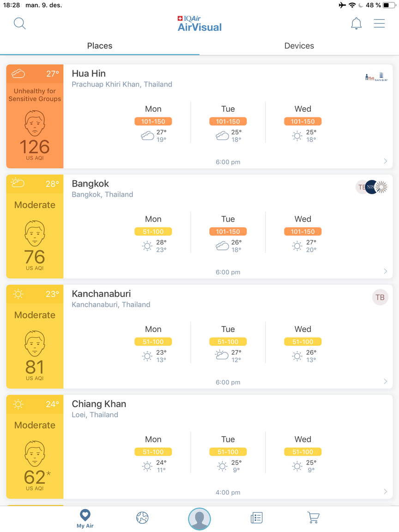
Task: Open the Bangkok, Thailand subtitle link
Action: 103,194
